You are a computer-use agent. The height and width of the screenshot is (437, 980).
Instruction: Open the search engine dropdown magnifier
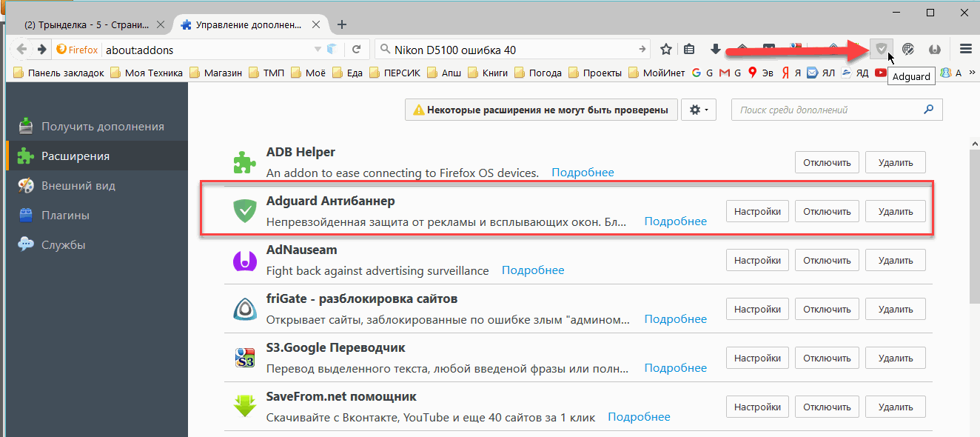point(385,50)
